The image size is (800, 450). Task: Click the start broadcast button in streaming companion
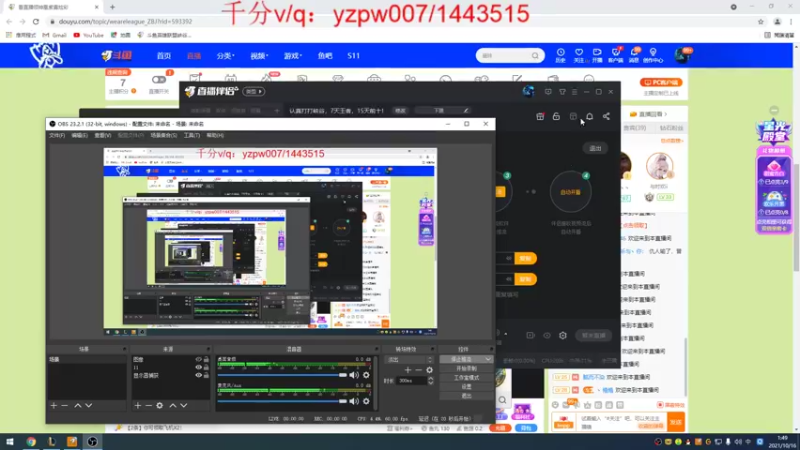point(593,336)
